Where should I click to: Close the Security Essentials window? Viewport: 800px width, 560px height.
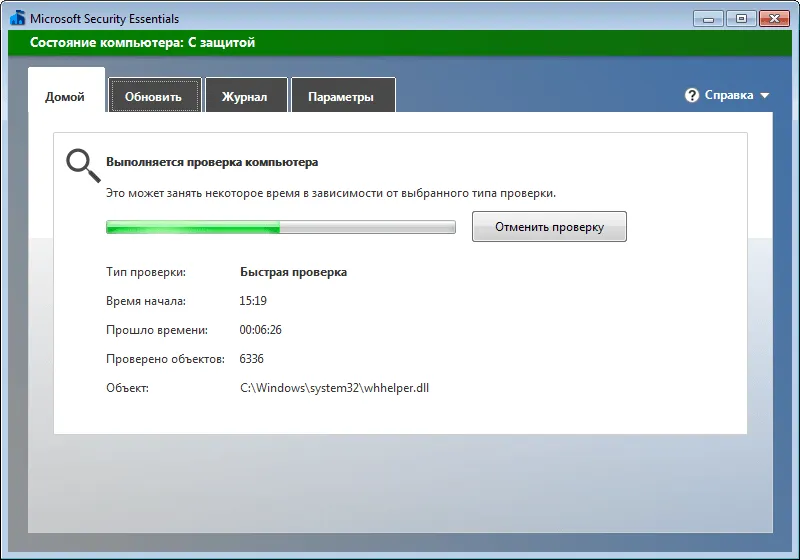click(774, 19)
